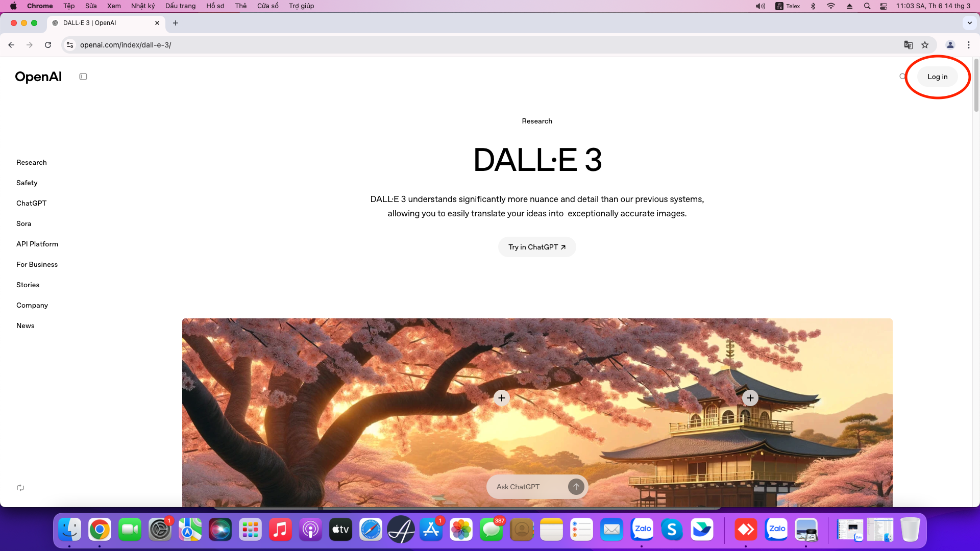Open Messages from the Dock
The height and width of the screenshot is (551, 980).
tap(491, 530)
